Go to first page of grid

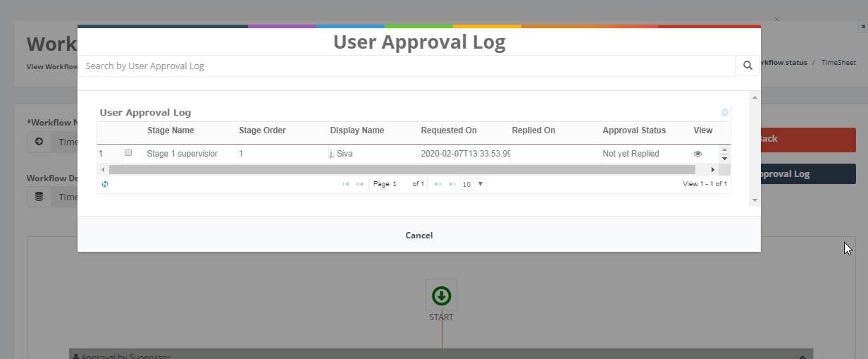pyautogui.click(x=345, y=184)
